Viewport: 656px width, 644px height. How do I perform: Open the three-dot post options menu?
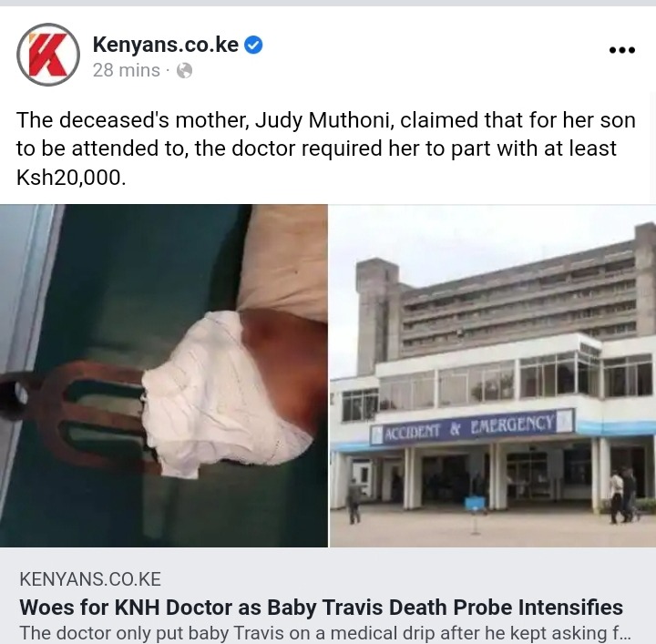(622, 50)
